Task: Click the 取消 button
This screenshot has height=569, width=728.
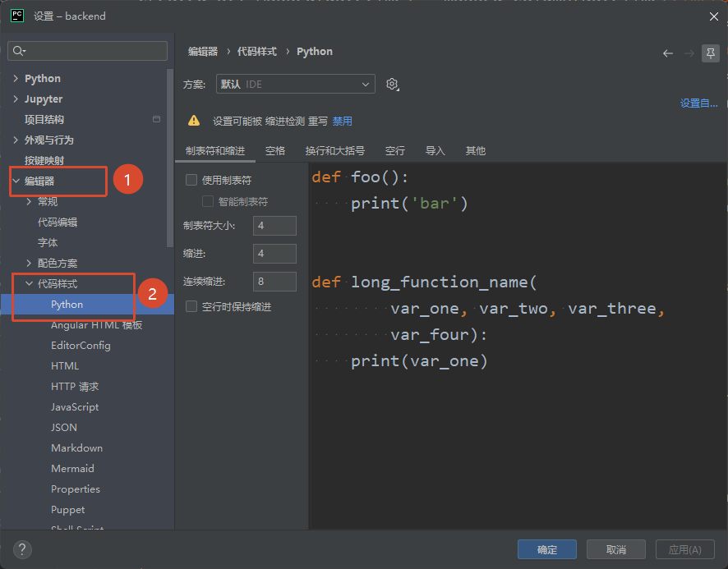Action: tap(616, 549)
